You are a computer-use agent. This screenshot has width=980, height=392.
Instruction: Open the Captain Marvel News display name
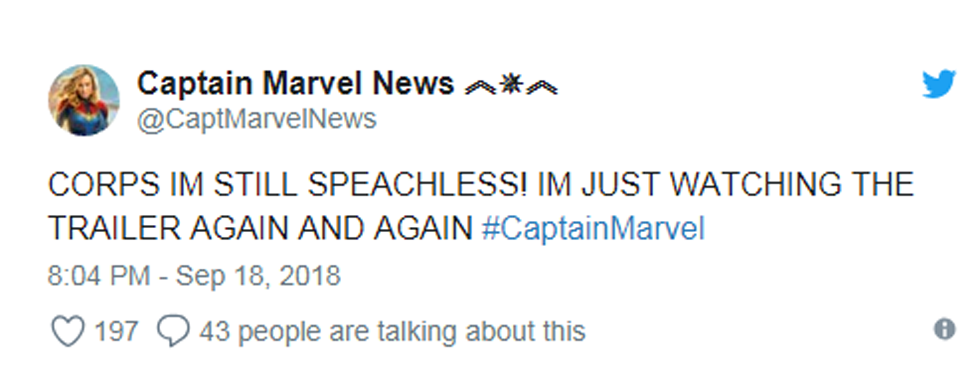pyautogui.click(x=296, y=83)
